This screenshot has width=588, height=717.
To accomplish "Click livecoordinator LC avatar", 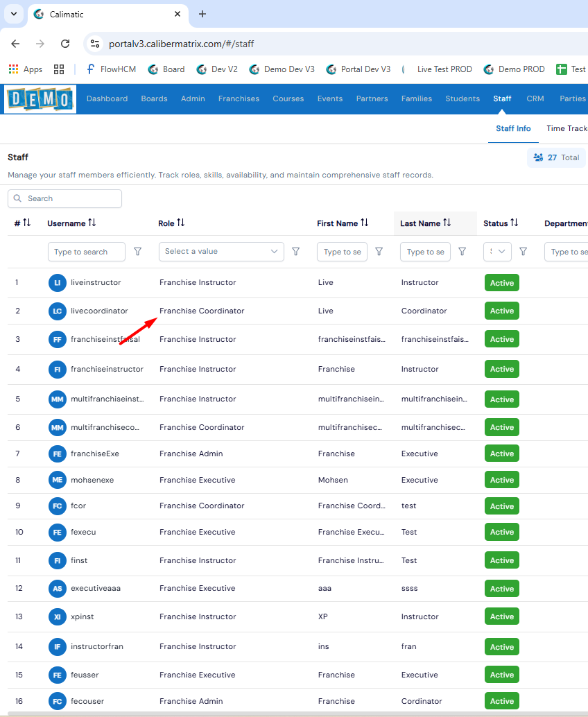I will click(58, 311).
